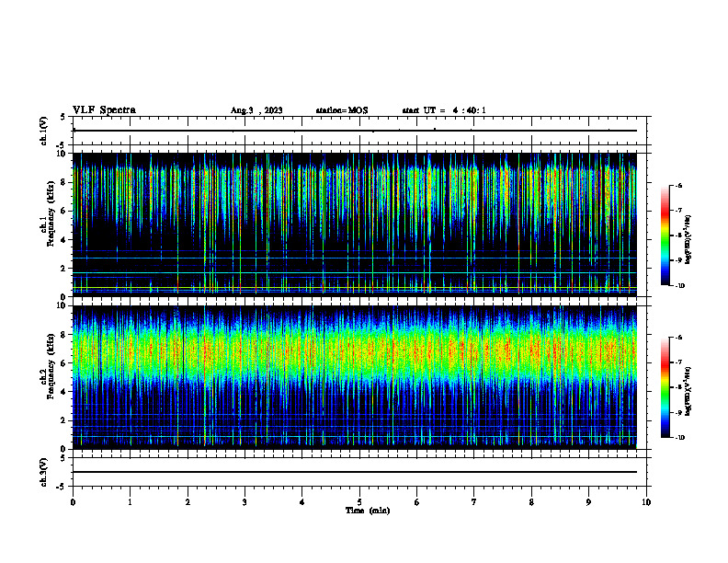Click time axis tick label "3"
The width and height of the screenshot is (728, 563).
(245, 502)
